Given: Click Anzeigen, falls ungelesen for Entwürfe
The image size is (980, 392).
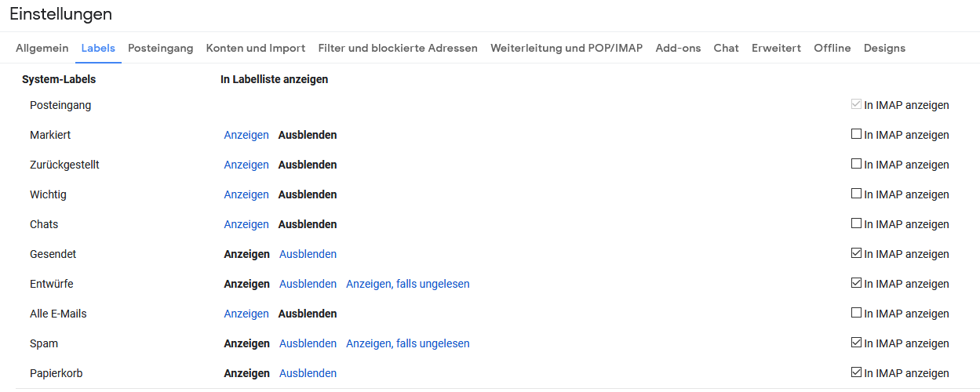Looking at the screenshot, I should [408, 284].
